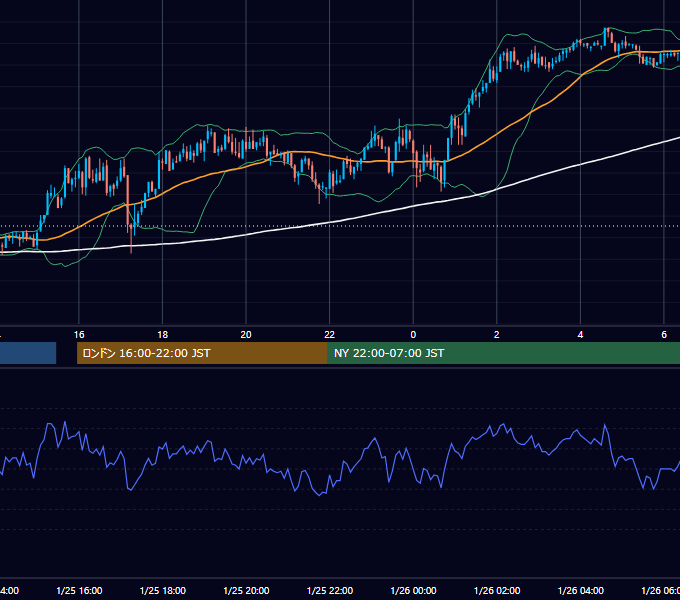Click the '4' hour label on chart axis
The width and height of the screenshot is (680, 600).
(580, 335)
